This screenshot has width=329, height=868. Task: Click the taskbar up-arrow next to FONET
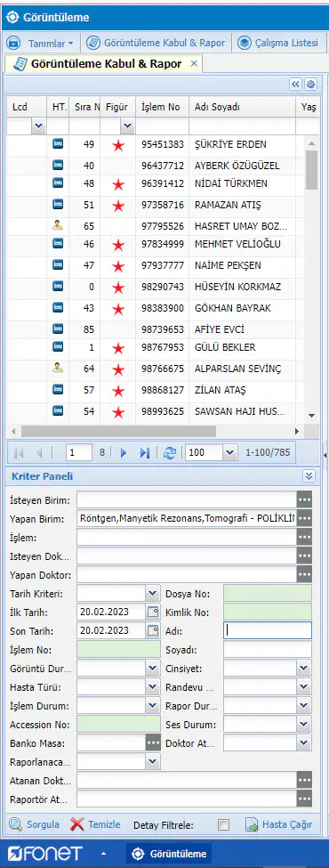click(x=103, y=854)
